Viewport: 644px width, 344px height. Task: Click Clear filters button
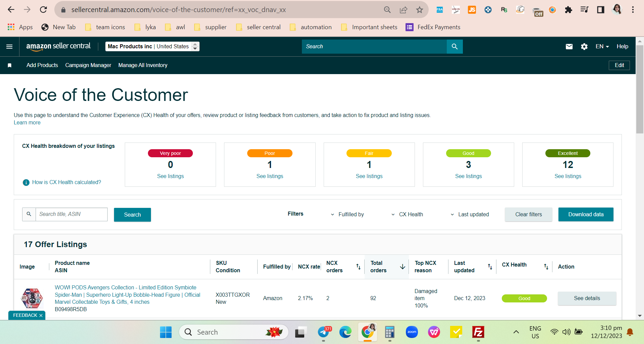pyautogui.click(x=529, y=215)
